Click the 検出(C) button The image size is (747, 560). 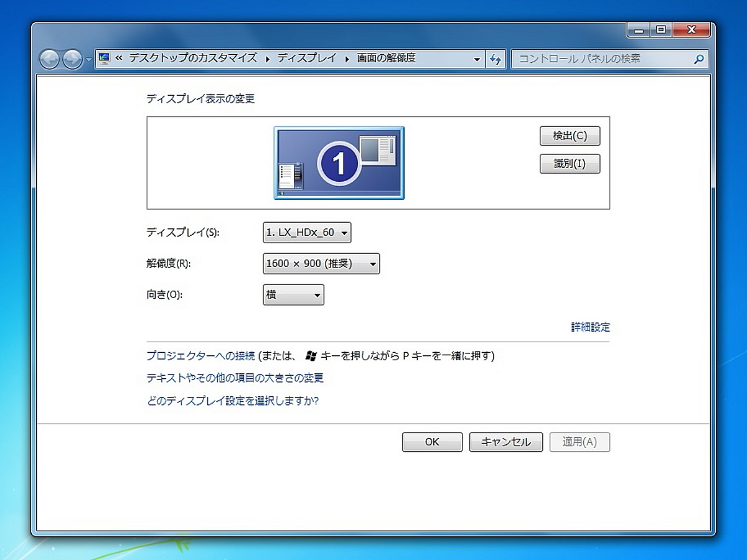click(570, 136)
